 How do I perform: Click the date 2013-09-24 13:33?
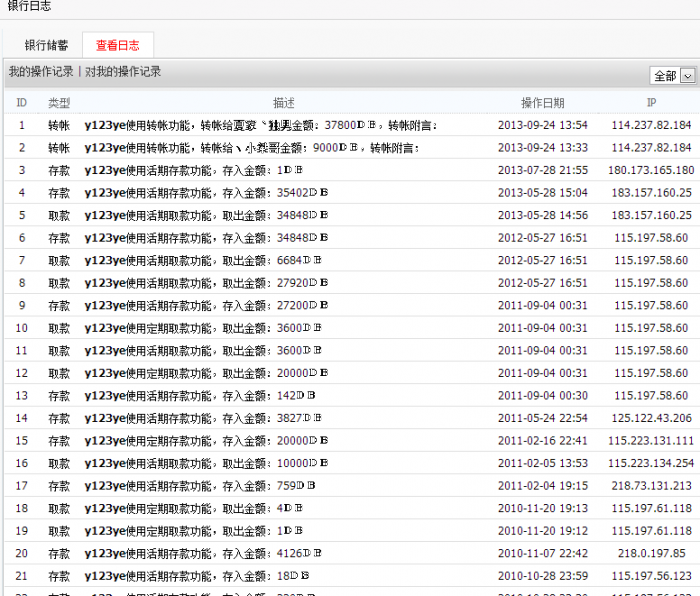coord(542,148)
